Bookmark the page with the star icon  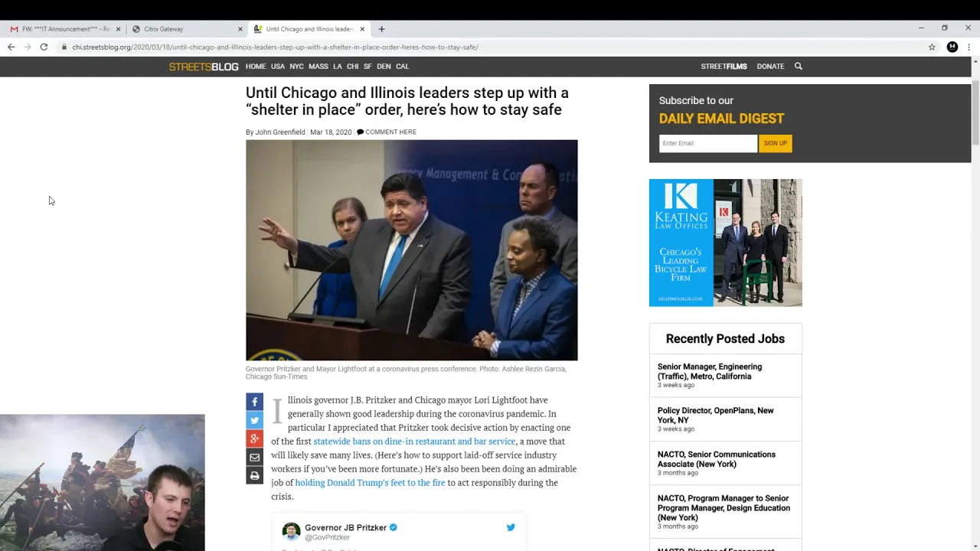tap(932, 47)
